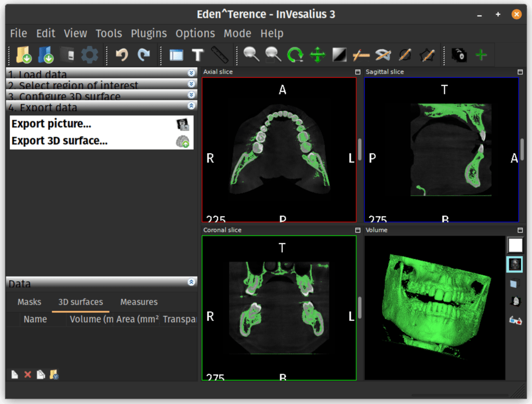Select the polygon density measure tool
The width and height of the screenshot is (532, 404).
(427, 55)
